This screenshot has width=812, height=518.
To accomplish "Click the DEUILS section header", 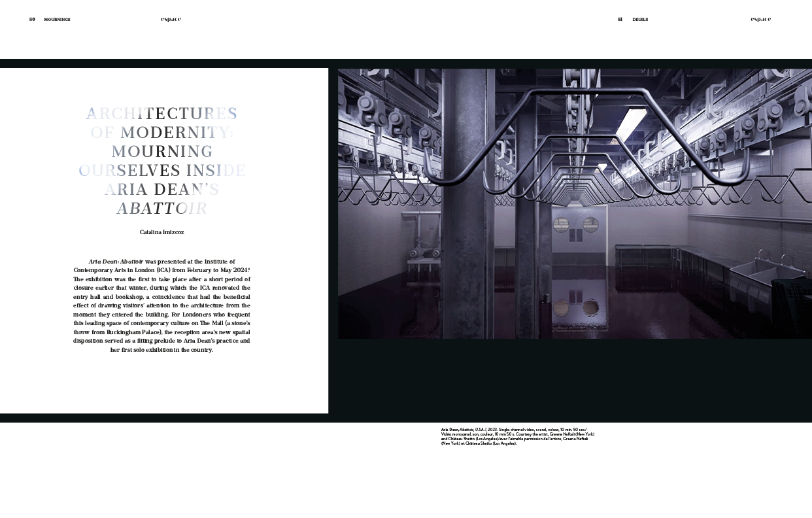I will pyautogui.click(x=640, y=20).
